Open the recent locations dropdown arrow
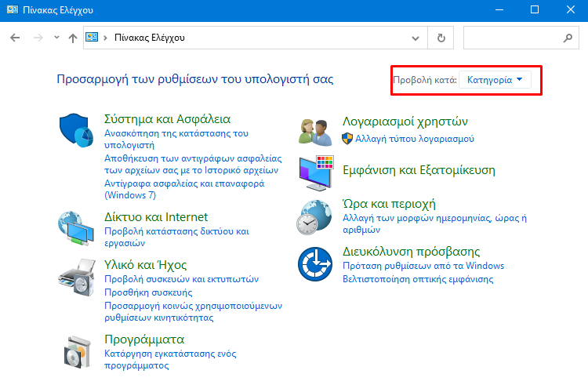 click(x=56, y=37)
